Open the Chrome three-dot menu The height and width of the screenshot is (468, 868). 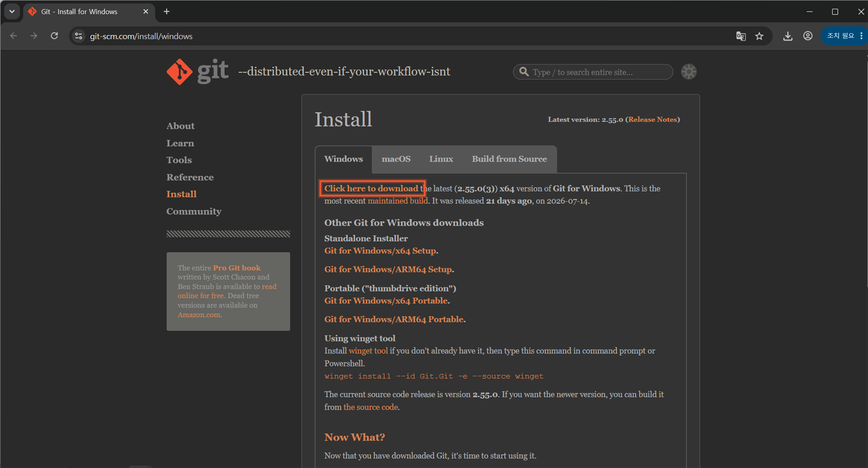pos(861,36)
